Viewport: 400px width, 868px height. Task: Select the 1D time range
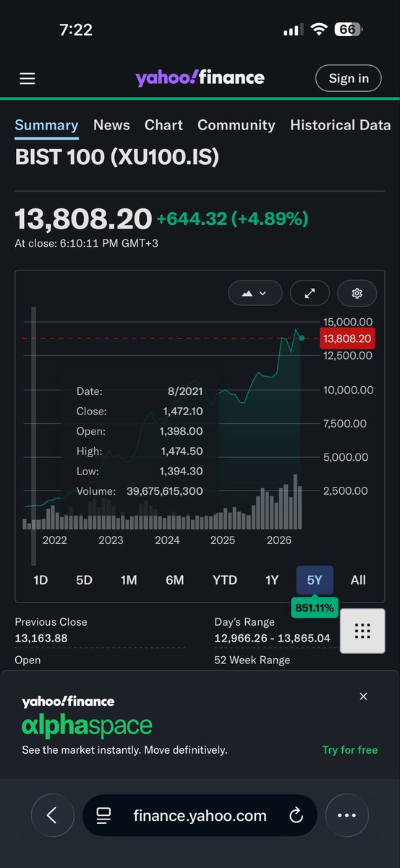coord(41,580)
